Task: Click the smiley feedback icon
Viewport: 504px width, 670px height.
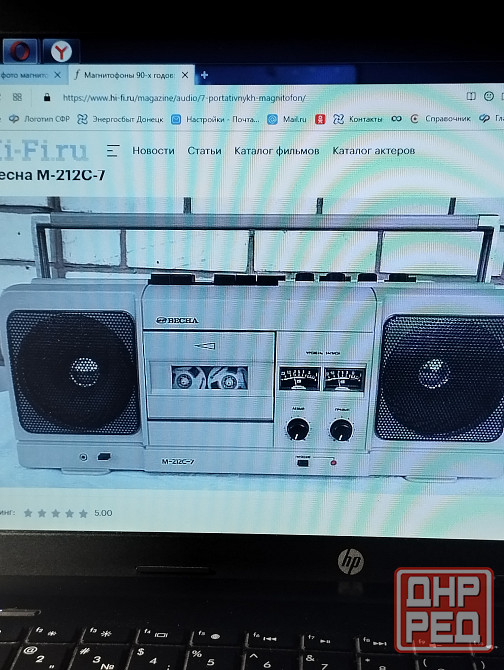Action: (489, 97)
